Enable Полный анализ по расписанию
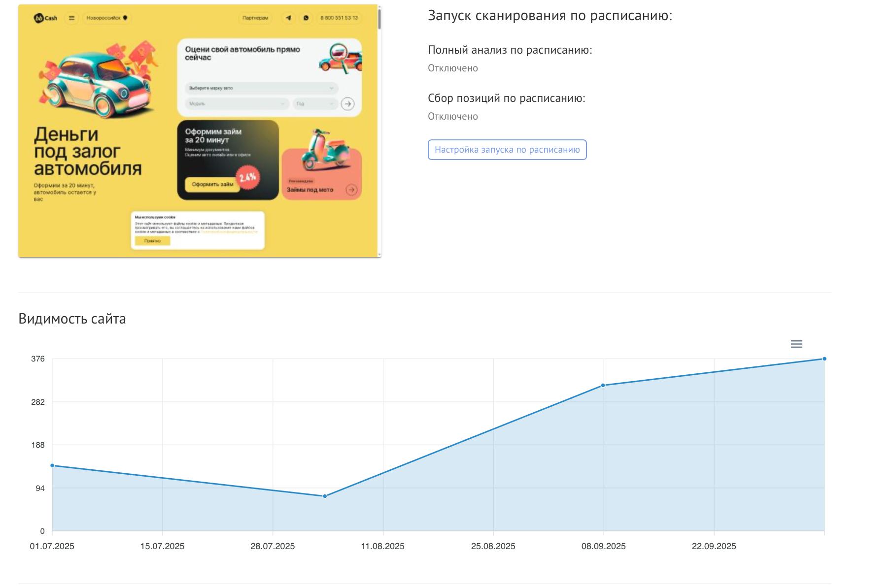The image size is (894, 588). [x=452, y=68]
